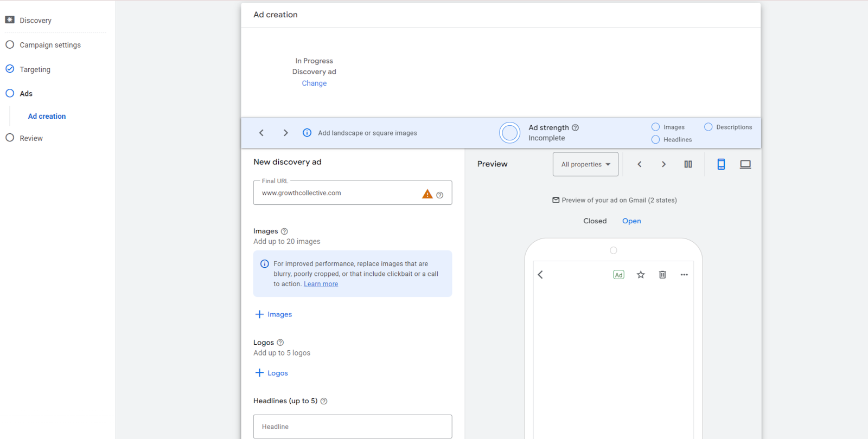Select the Descriptions ad strength indicator
The height and width of the screenshot is (439, 868).
[709, 127]
